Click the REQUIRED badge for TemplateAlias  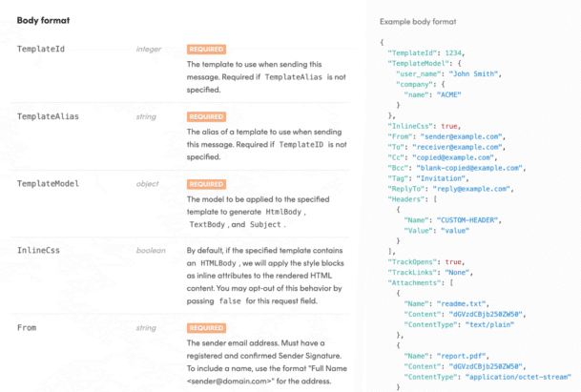click(206, 116)
